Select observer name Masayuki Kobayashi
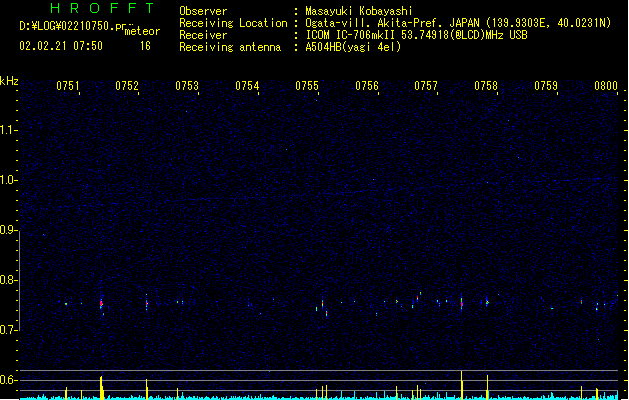The image size is (629, 400). coord(359,11)
